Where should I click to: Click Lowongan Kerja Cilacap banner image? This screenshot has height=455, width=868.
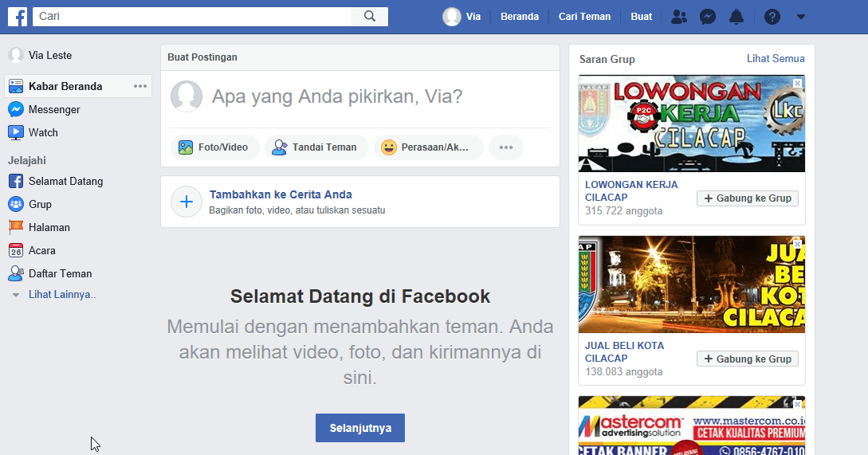691,124
